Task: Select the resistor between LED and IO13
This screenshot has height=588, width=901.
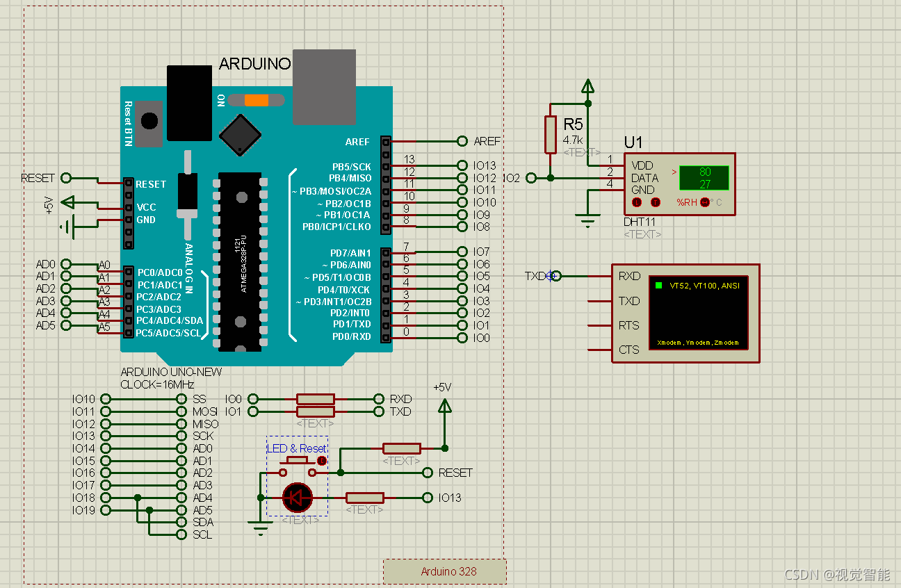Action: click(x=365, y=498)
